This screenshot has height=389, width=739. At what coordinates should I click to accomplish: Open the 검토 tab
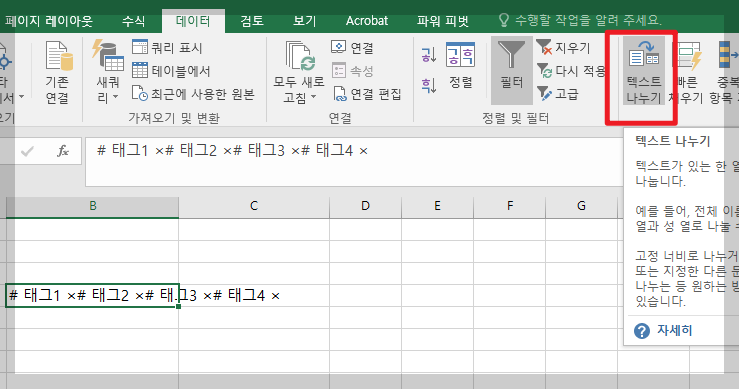click(x=252, y=21)
